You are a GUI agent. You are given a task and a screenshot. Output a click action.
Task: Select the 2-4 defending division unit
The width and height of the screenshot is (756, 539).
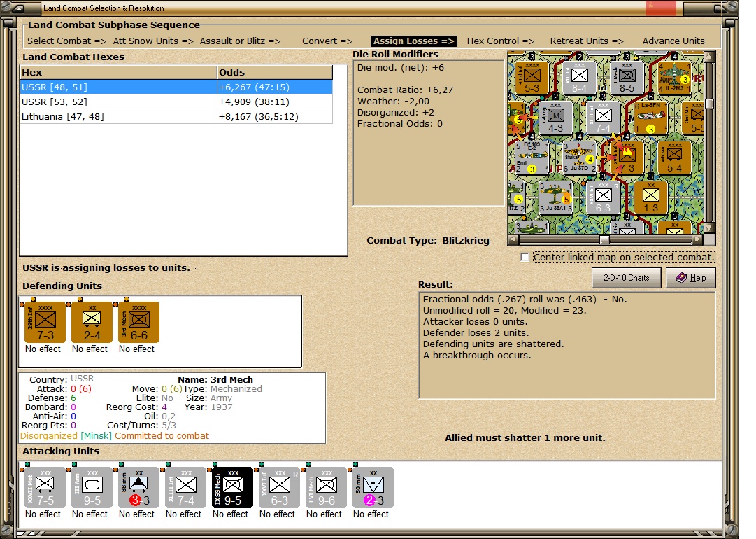click(x=92, y=322)
